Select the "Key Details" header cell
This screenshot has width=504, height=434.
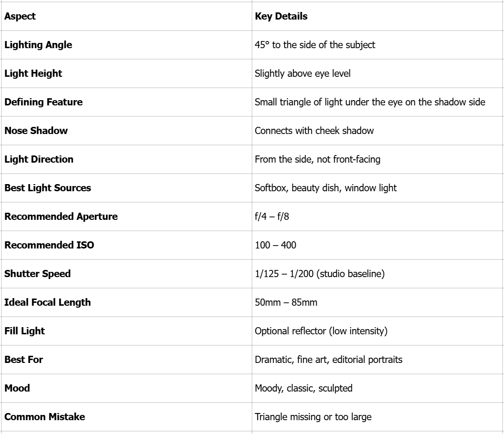[x=281, y=17]
